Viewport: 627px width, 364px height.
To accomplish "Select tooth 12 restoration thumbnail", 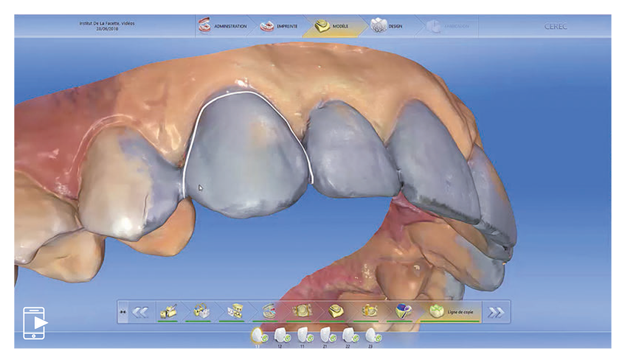I will point(281,336).
